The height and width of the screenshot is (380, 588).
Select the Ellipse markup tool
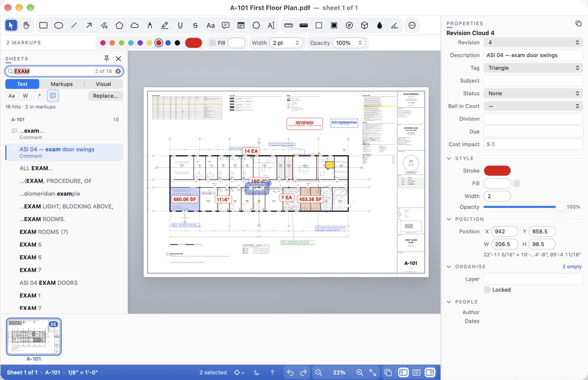point(58,25)
